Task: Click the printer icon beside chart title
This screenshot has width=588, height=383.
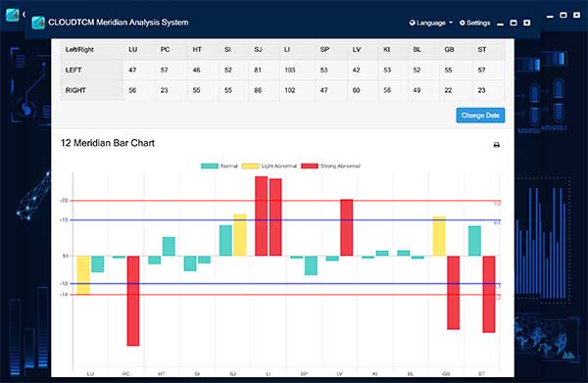Action: click(497, 145)
